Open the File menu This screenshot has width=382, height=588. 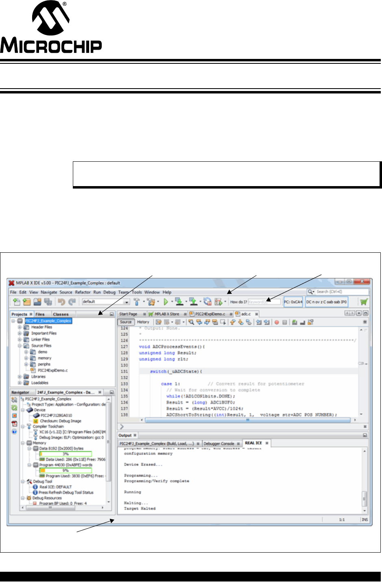tap(13, 292)
